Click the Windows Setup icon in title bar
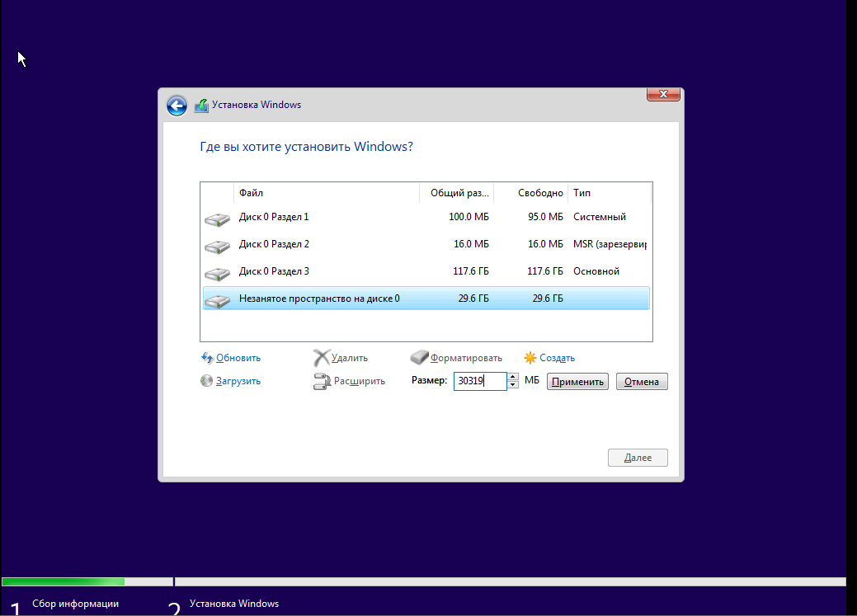The width and height of the screenshot is (857, 616). click(x=201, y=105)
